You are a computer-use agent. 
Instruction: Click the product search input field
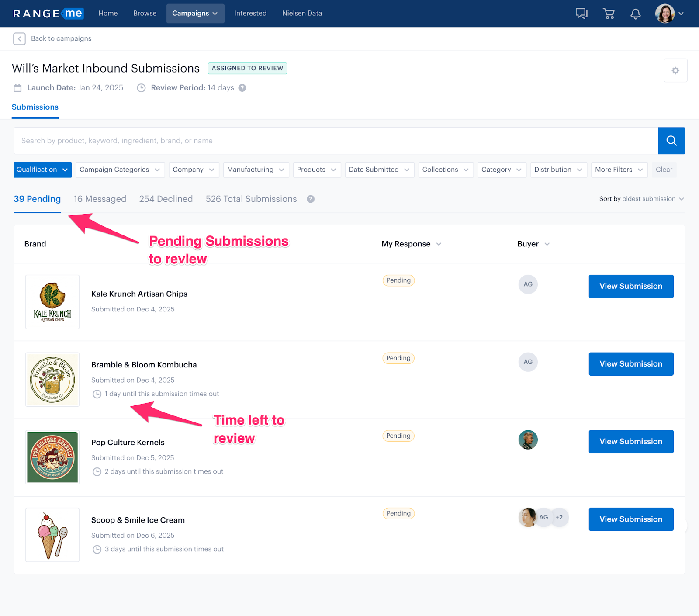[336, 141]
